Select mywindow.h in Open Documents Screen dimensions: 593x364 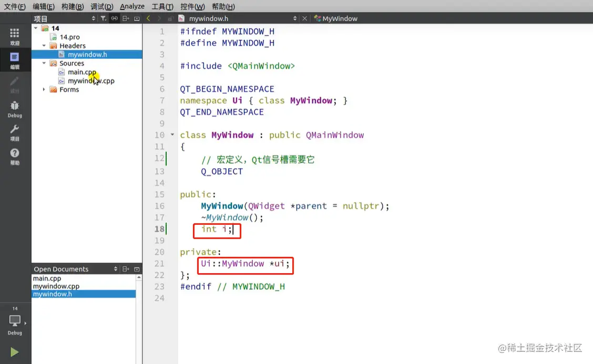pyautogui.click(x=84, y=294)
